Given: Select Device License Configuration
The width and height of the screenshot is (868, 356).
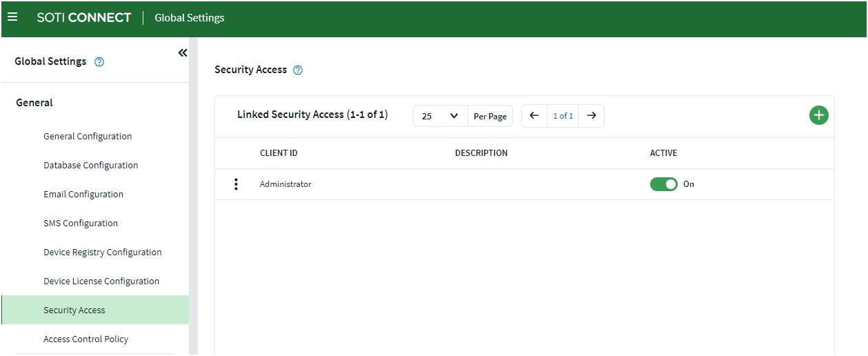Looking at the screenshot, I should point(101,281).
